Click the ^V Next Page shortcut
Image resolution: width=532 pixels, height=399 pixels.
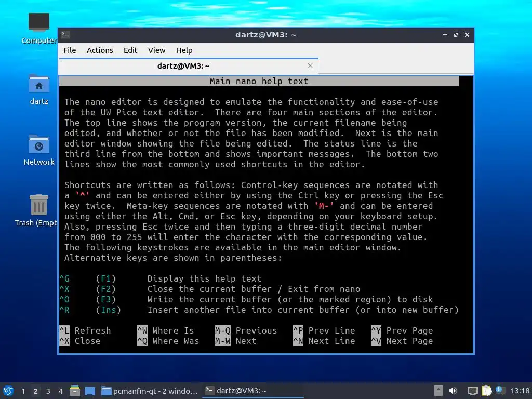[402, 341]
